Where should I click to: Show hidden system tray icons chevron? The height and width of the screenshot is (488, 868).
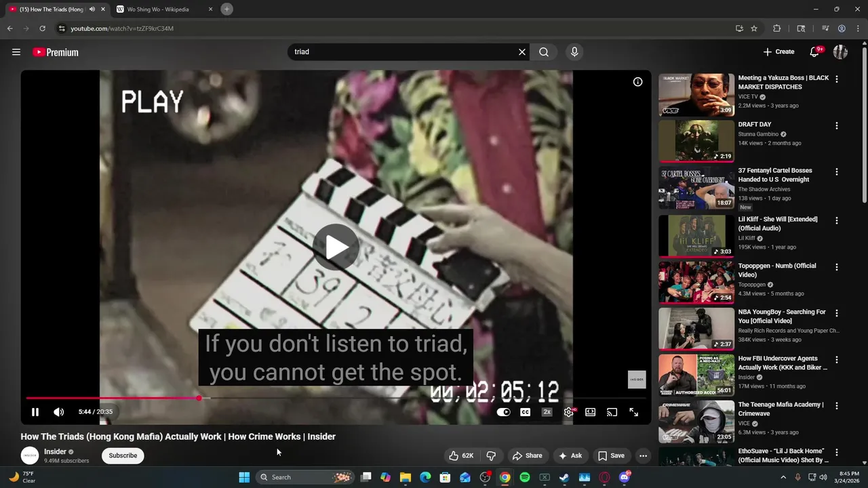[783, 477]
